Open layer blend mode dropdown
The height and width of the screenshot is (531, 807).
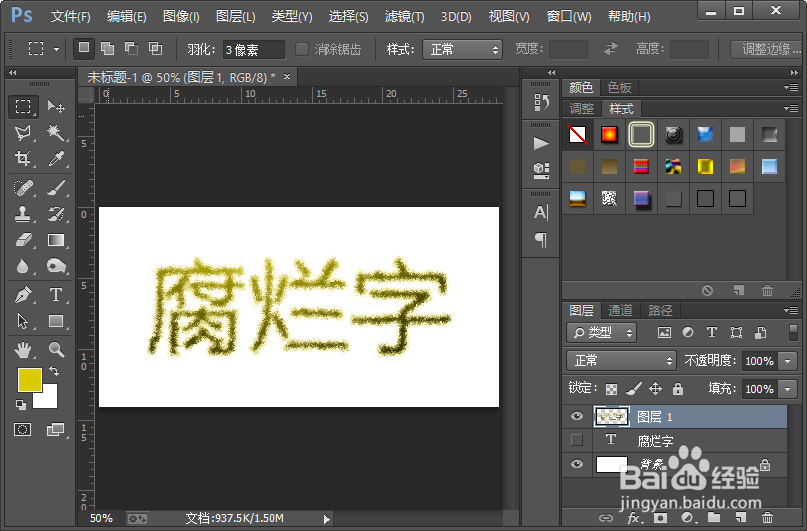(621, 361)
